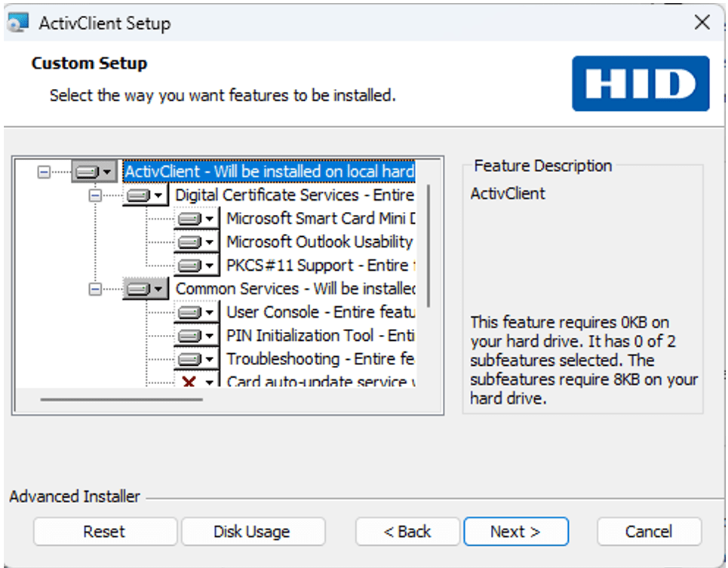Select Troubleshooting feature row
728x568 pixels.
click(321, 359)
